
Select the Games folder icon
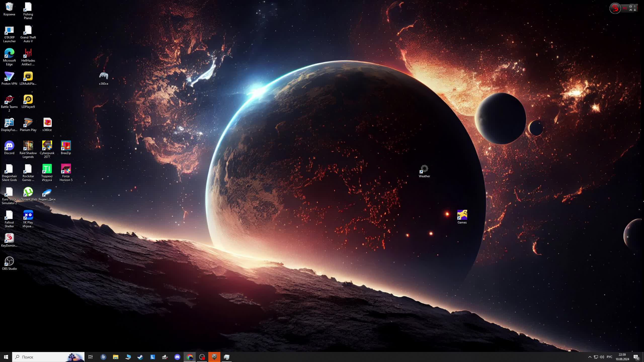pyautogui.click(x=462, y=215)
